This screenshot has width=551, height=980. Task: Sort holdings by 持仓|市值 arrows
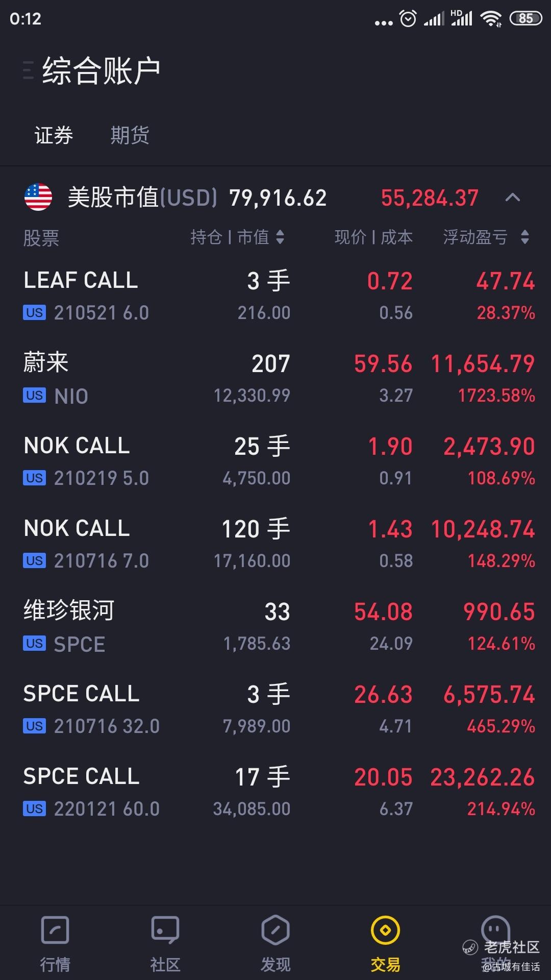280,237
